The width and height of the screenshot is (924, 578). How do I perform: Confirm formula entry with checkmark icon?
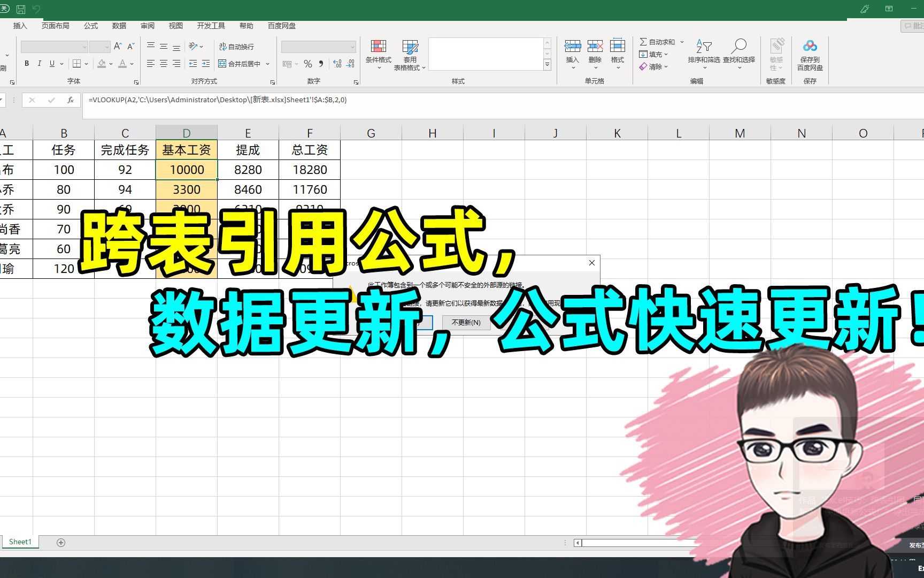point(51,100)
